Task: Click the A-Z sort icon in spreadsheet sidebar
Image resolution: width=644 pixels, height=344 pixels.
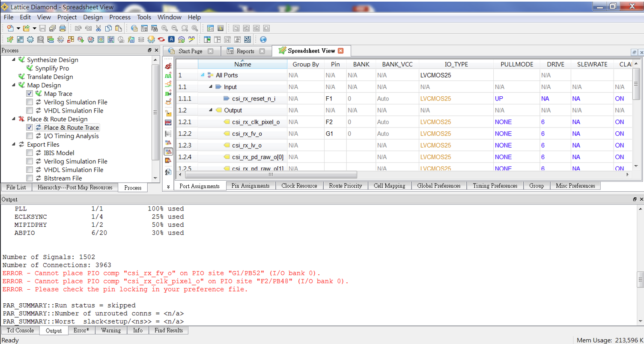Action: 168,172
